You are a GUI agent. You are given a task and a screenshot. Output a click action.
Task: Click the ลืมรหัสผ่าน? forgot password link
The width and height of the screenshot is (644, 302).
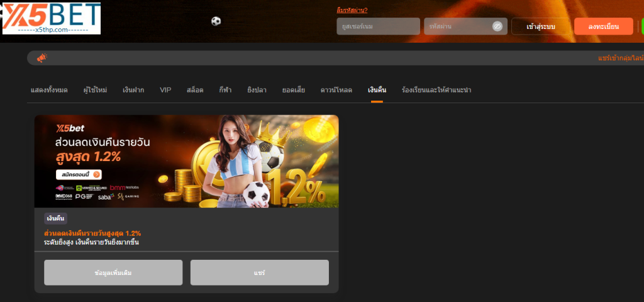coord(352,10)
